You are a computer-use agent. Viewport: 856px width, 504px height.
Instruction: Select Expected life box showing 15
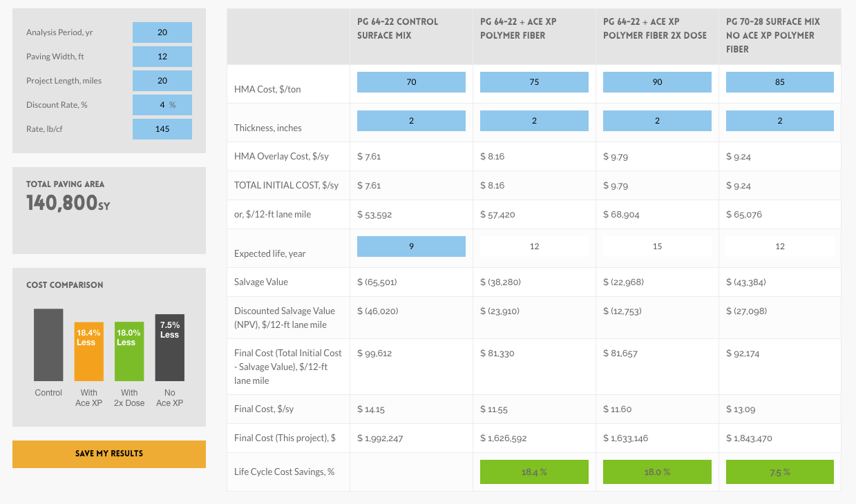click(657, 246)
